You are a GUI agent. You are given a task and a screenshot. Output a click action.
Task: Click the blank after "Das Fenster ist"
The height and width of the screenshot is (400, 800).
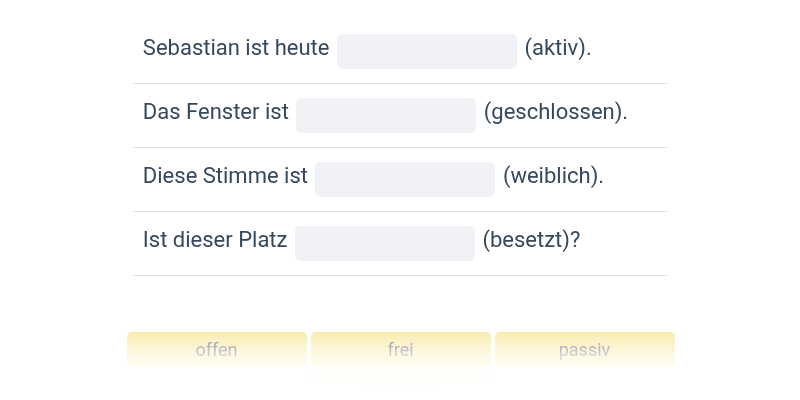[385, 115]
